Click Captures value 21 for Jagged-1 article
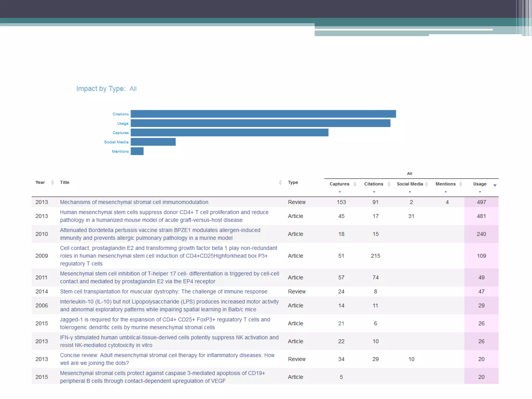The width and height of the screenshot is (532, 399). point(341,323)
